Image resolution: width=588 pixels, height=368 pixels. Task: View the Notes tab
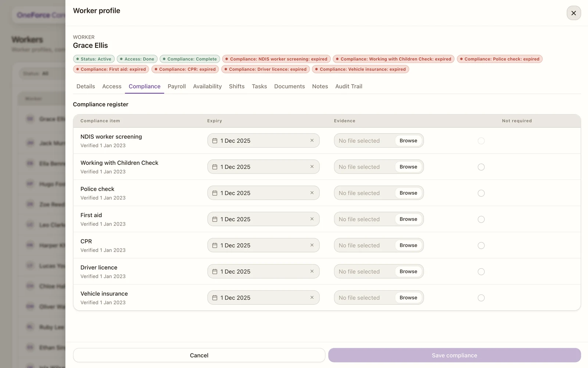[320, 86]
